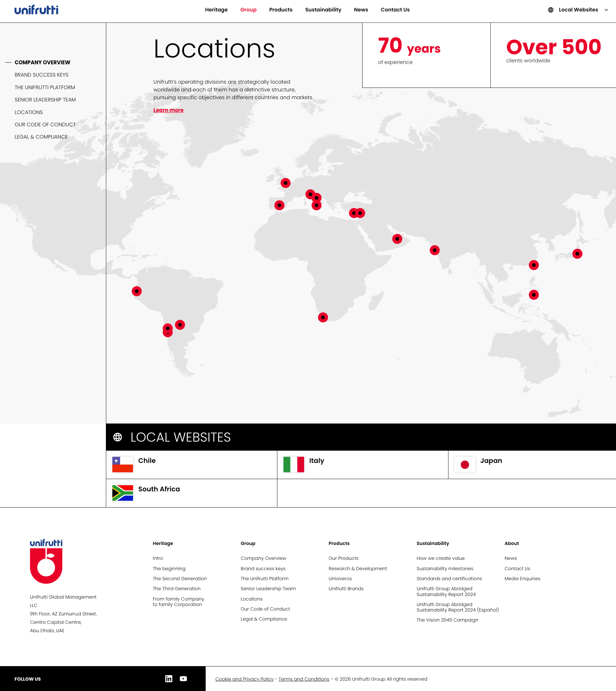The image size is (616, 691).
Task: Select the map marker on Japan
Action: (577, 254)
